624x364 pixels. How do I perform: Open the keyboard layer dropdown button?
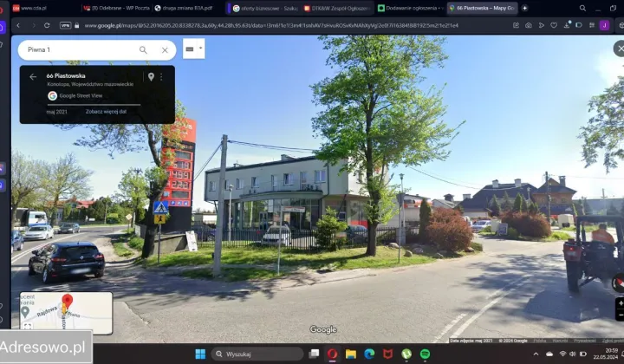(x=194, y=49)
